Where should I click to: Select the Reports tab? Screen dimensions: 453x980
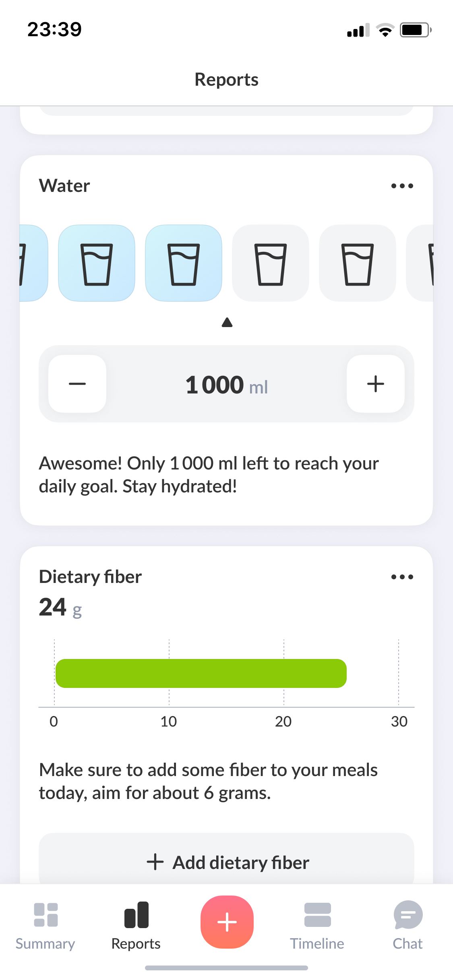pyautogui.click(x=136, y=925)
